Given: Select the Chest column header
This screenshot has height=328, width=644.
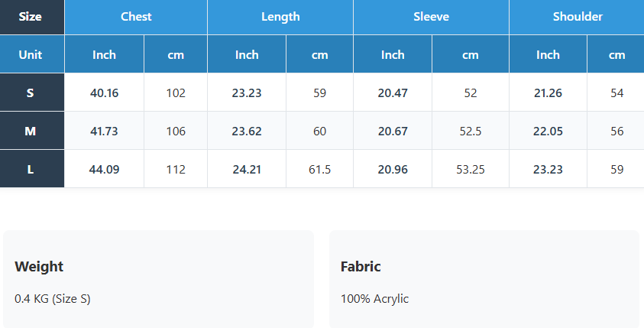Looking at the screenshot, I should click(136, 17).
